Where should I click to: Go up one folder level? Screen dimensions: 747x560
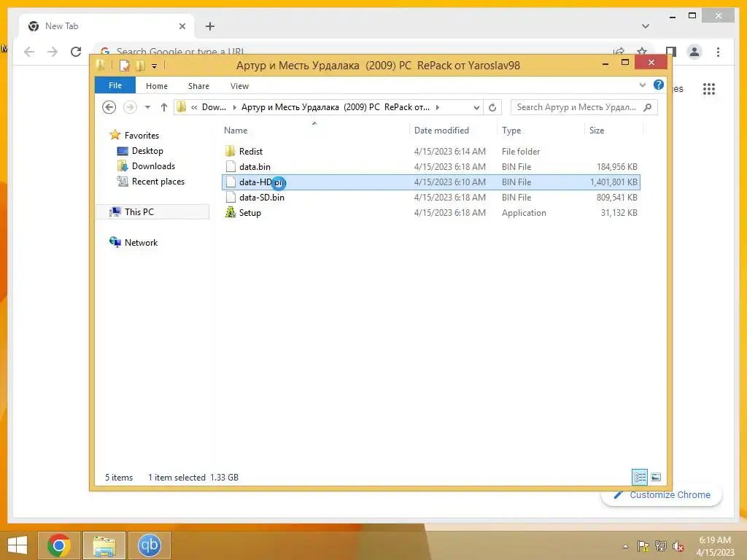(164, 107)
